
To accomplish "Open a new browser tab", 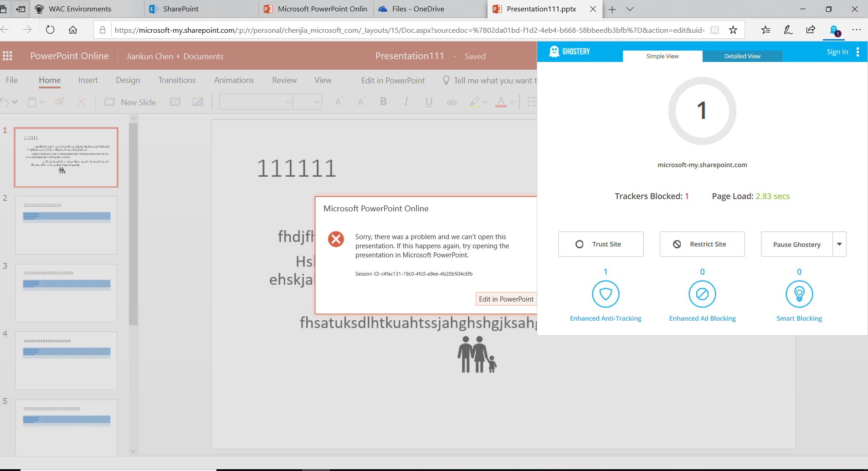I will coord(612,9).
